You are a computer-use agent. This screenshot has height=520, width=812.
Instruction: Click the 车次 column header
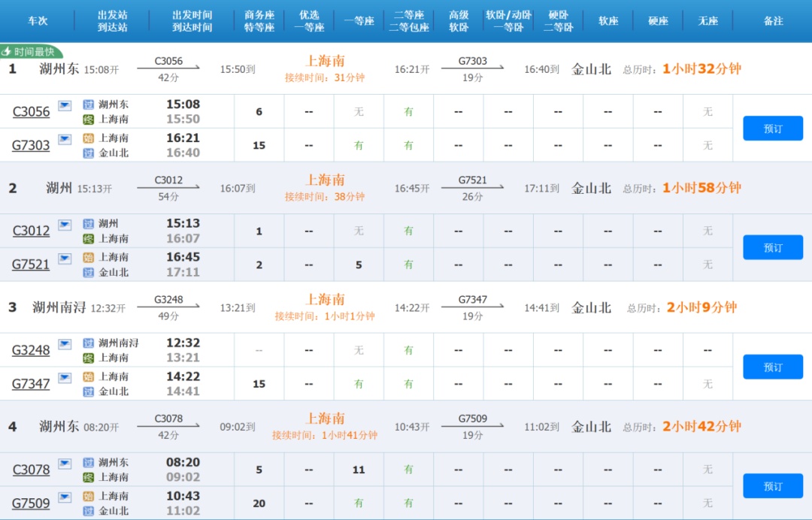(x=38, y=21)
